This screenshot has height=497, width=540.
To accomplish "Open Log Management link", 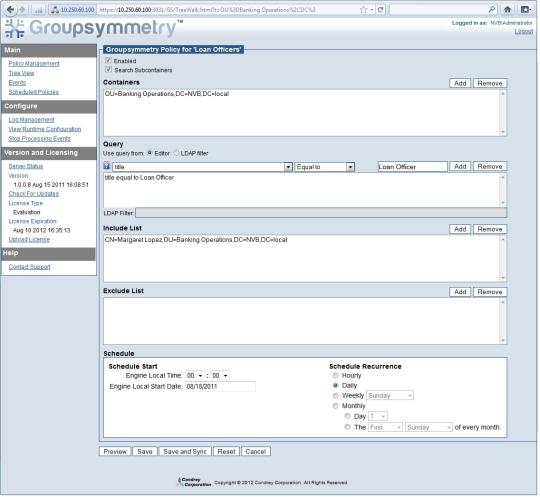I will [31, 120].
